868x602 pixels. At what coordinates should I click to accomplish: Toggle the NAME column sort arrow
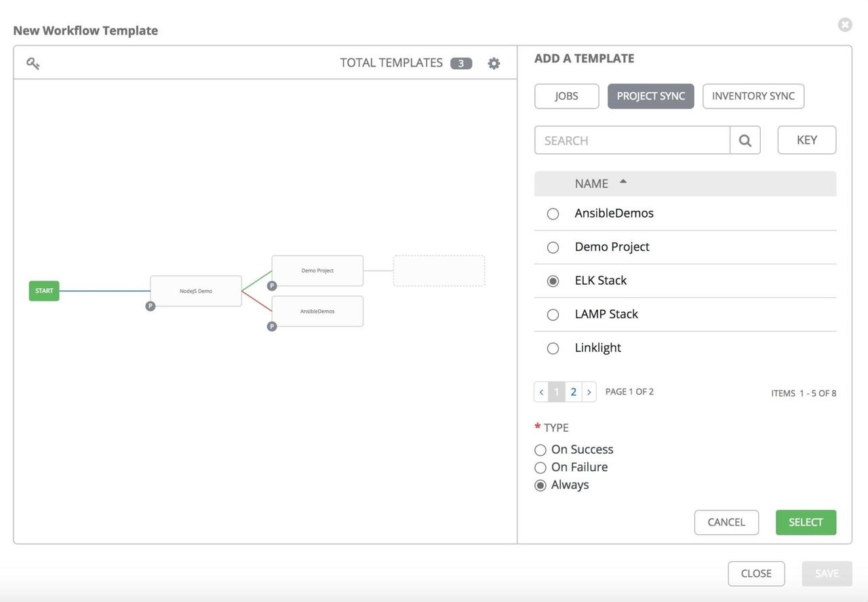[622, 182]
